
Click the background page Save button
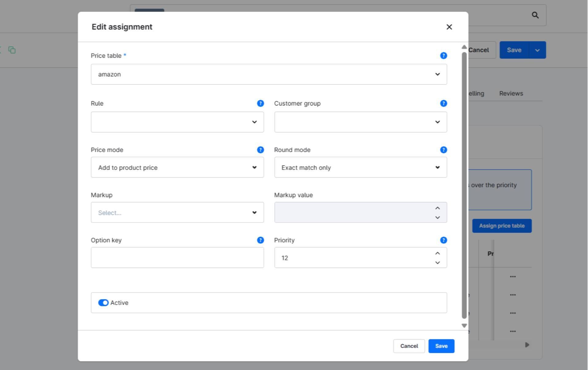[514, 50]
